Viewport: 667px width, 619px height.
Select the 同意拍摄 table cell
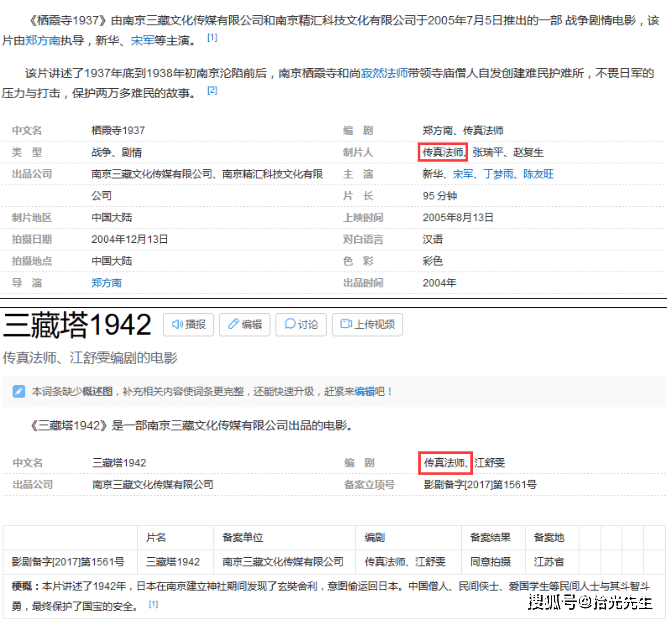[490, 562]
